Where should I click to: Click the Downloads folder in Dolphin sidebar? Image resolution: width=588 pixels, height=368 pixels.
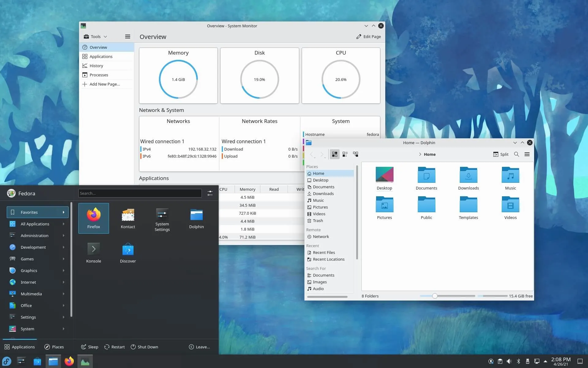pos(322,193)
